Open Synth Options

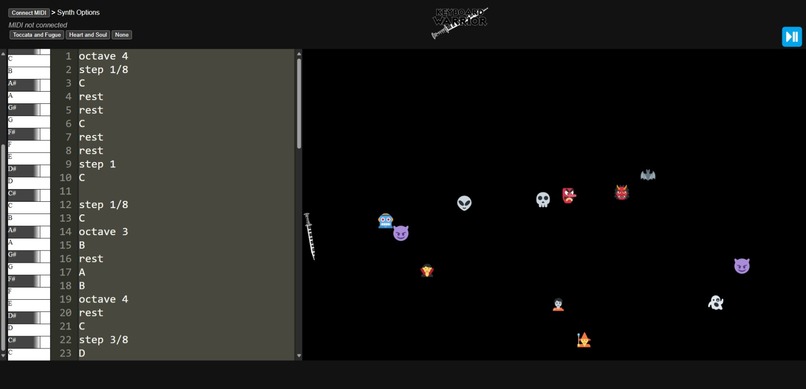pos(78,12)
